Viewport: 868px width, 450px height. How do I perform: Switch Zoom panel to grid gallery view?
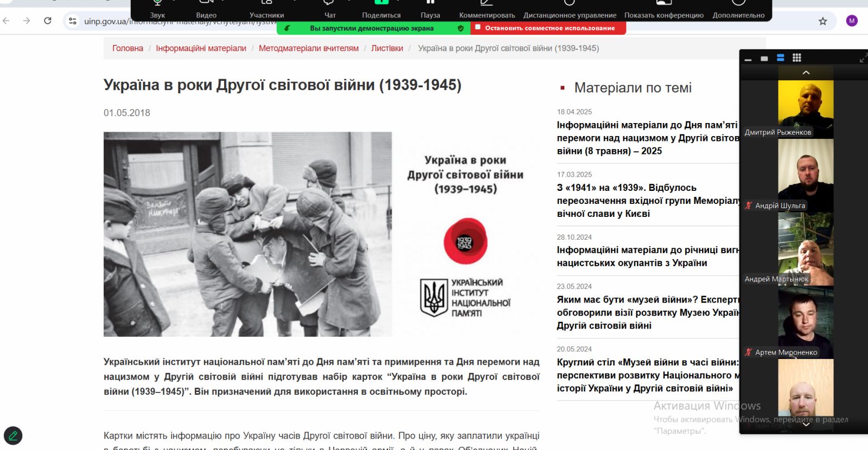coord(797,58)
